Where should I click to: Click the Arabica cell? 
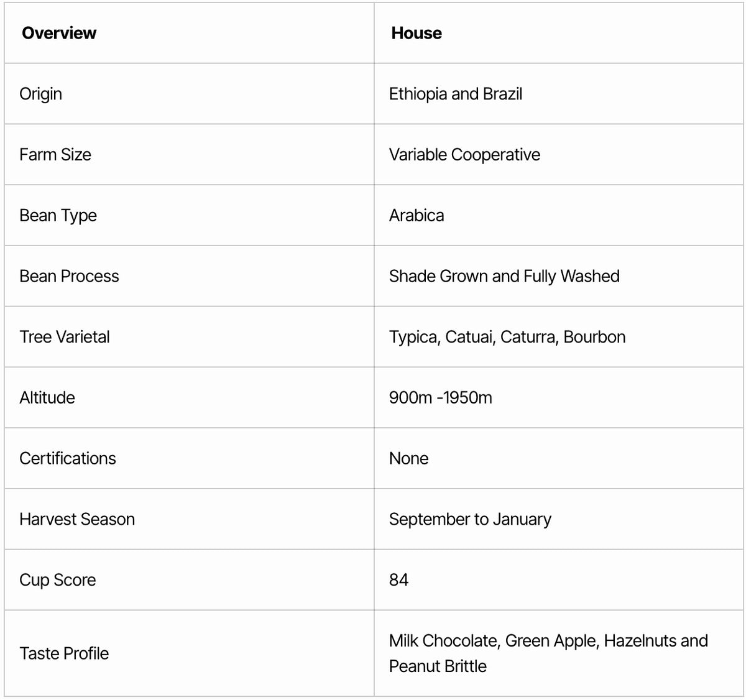click(x=417, y=216)
